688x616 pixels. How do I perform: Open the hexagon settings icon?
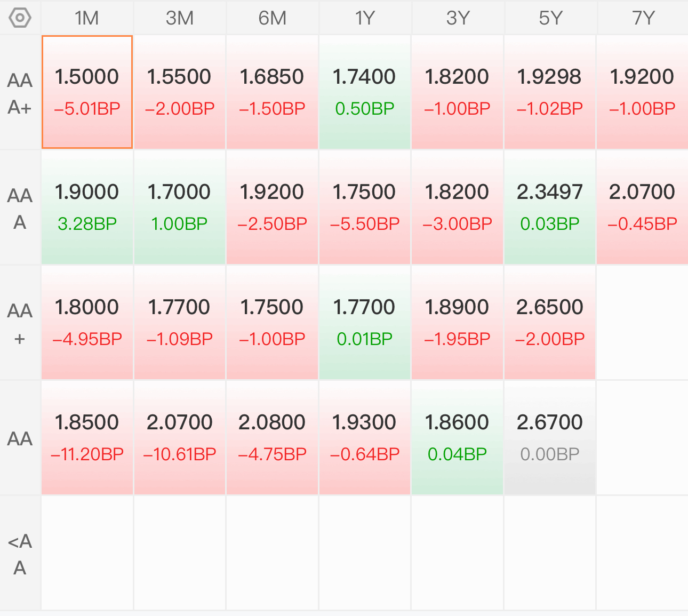(x=20, y=18)
